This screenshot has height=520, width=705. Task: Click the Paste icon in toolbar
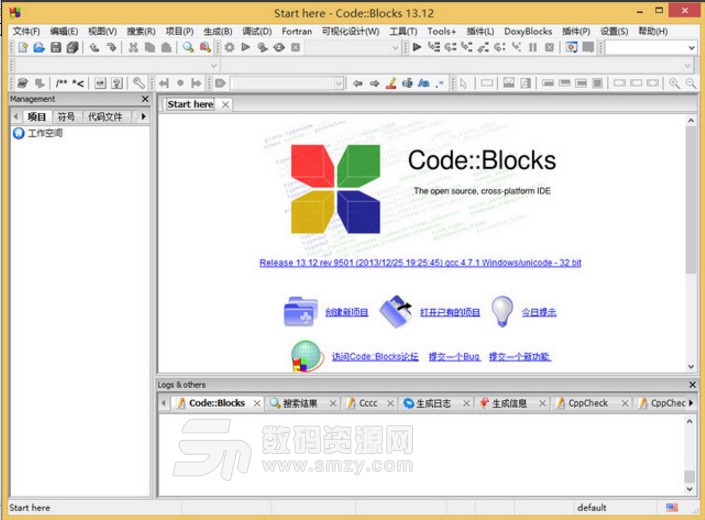pyautogui.click(x=166, y=47)
